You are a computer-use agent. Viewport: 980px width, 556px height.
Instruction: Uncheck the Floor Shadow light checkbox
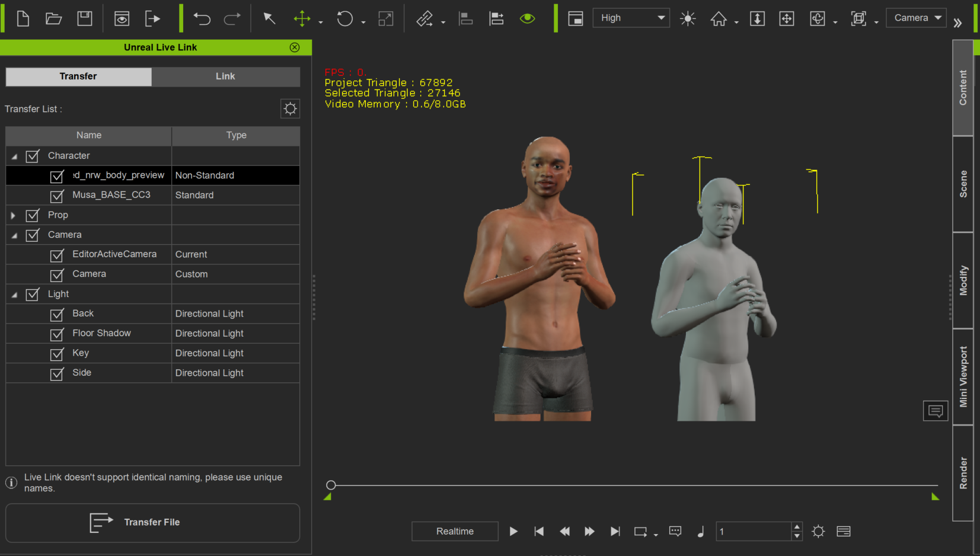pos(57,334)
